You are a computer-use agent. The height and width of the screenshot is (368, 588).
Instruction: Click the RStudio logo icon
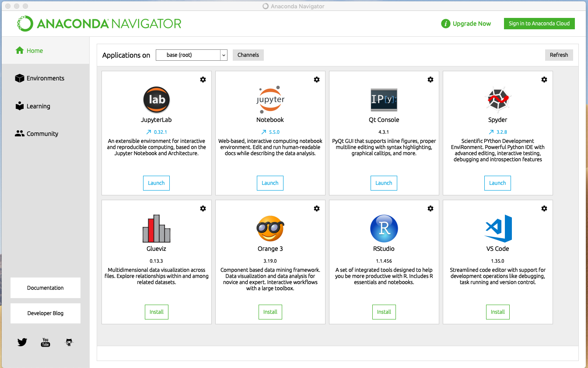tap(384, 229)
